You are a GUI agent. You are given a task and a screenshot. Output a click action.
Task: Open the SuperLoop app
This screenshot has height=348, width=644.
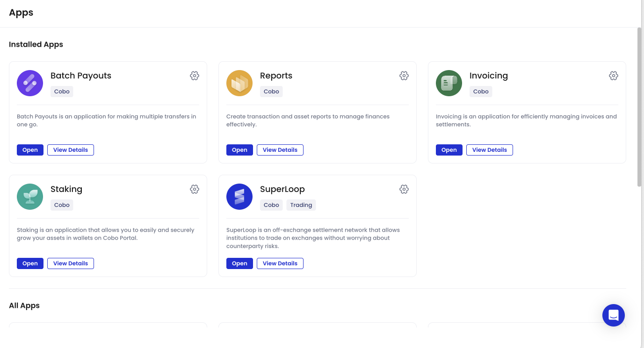(x=239, y=263)
